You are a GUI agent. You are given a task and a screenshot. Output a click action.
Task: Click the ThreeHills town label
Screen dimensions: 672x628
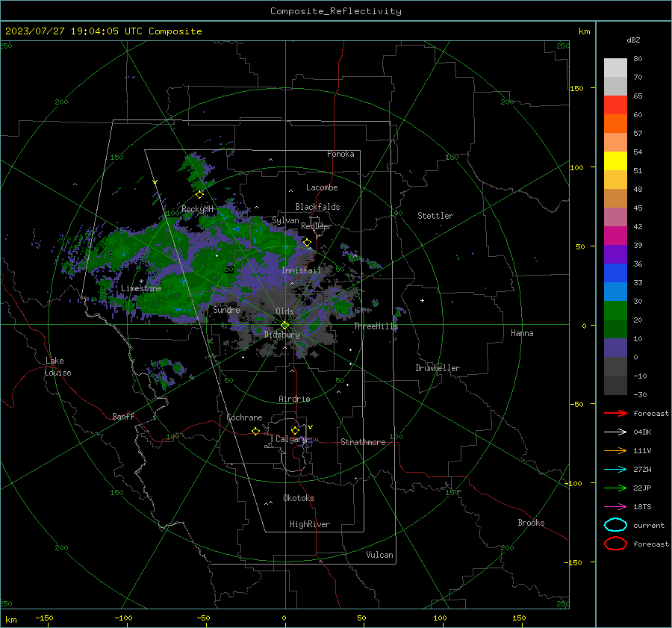(x=376, y=326)
